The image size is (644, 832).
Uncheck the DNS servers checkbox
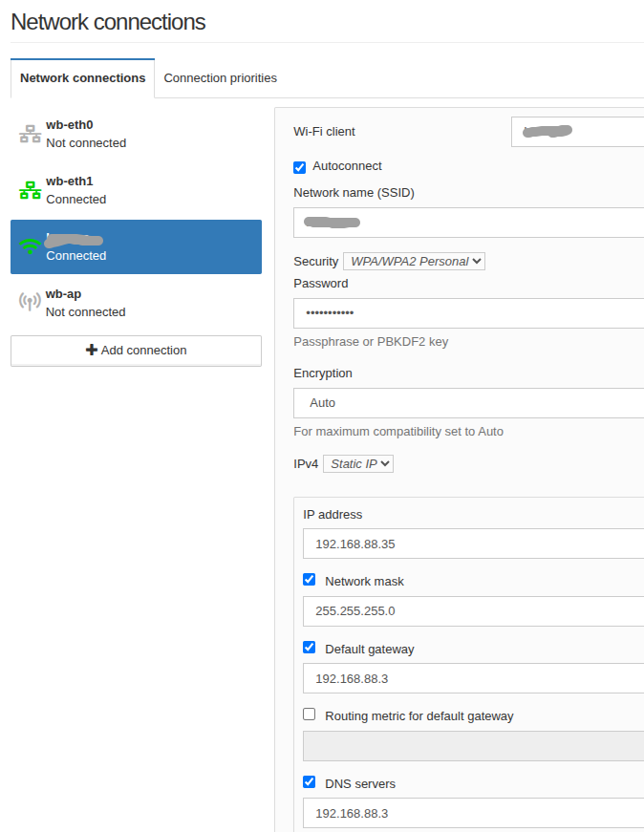[x=310, y=782]
